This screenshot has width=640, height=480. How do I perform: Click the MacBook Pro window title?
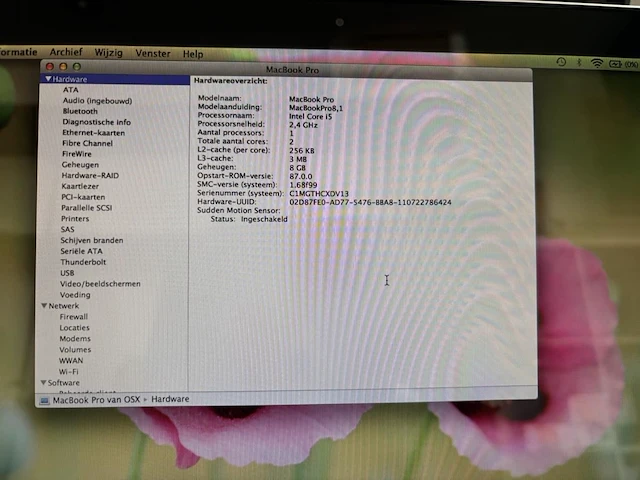click(x=292, y=70)
